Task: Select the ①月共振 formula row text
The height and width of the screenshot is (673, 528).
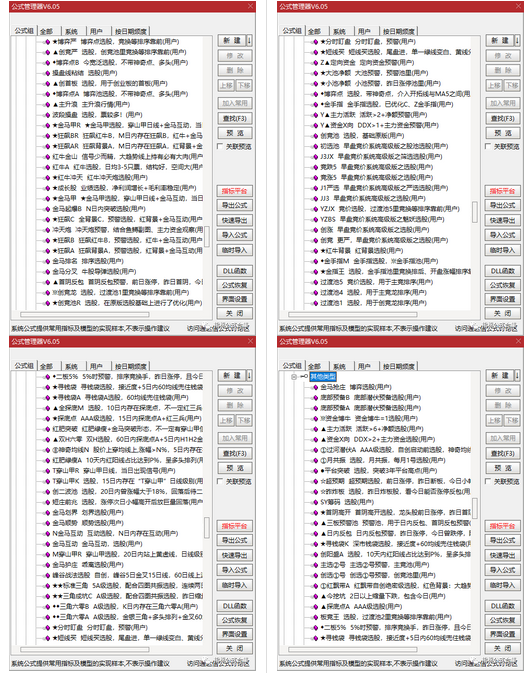Action: 382,460
